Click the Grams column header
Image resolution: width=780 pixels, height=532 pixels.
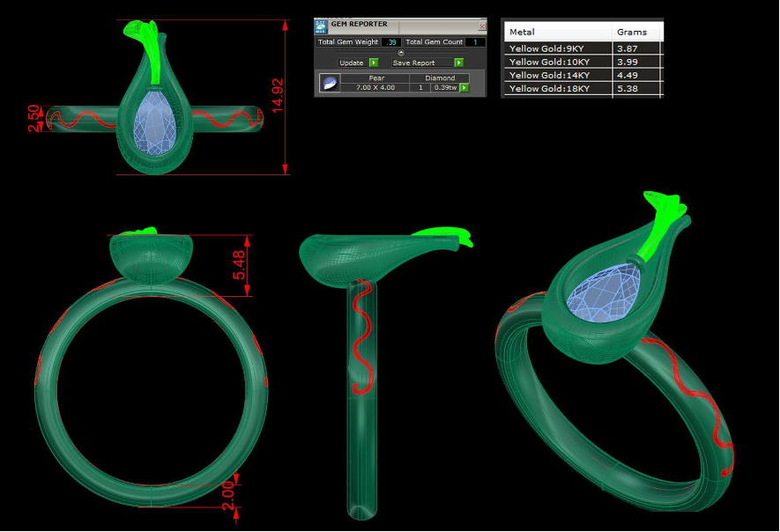click(x=635, y=32)
